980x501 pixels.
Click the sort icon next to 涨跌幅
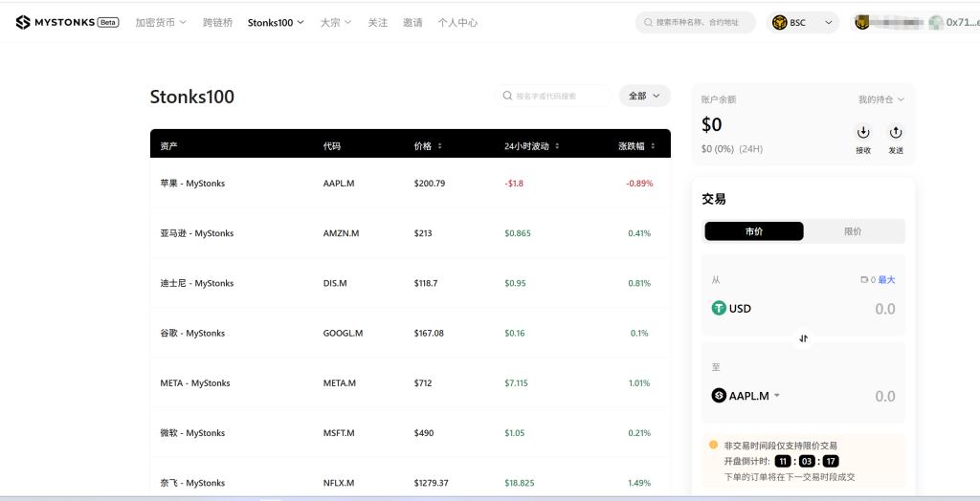tap(654, 146)
